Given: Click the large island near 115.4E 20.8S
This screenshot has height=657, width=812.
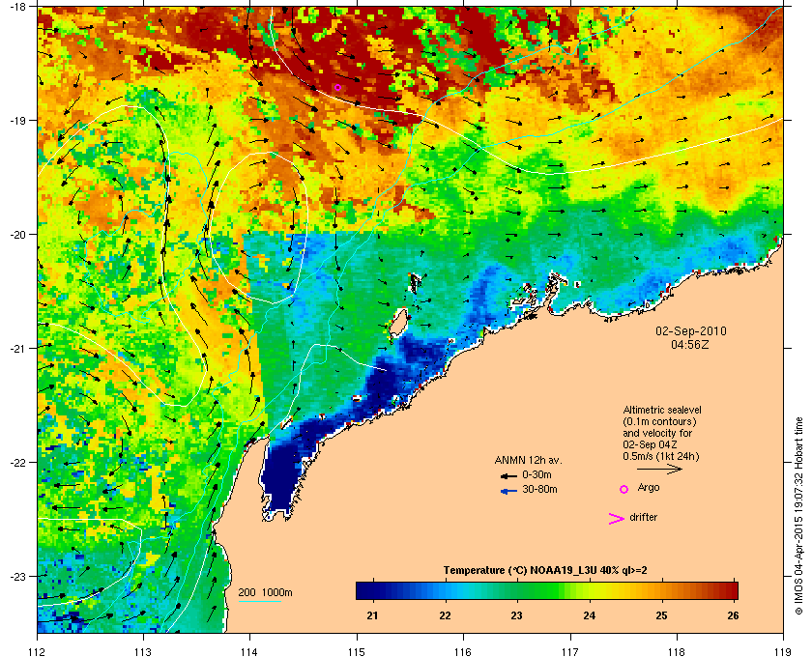Looking at the screenshot, I should [x=397, y=323].
